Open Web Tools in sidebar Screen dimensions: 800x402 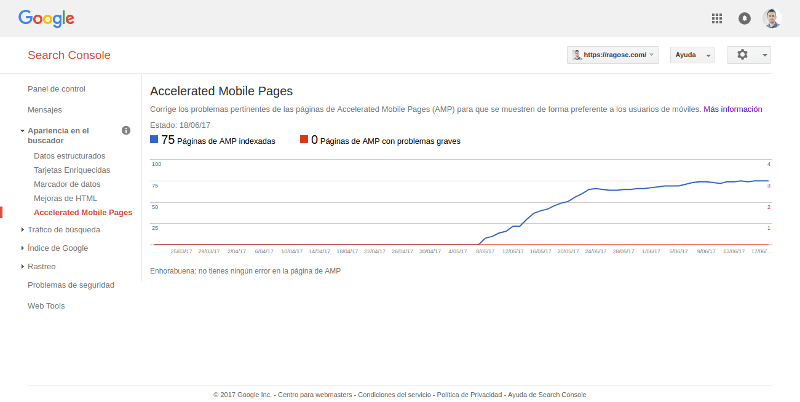click(46, 306)
